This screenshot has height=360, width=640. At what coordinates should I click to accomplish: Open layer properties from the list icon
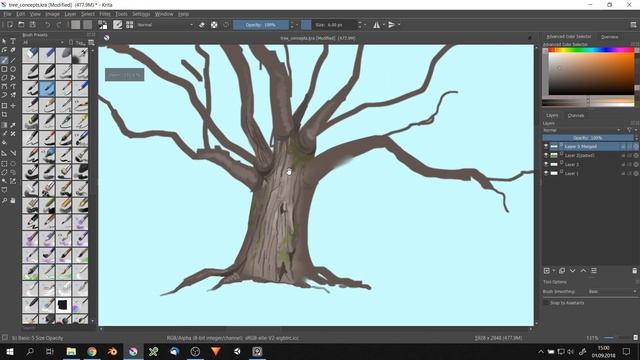click(x=594, y=271)
